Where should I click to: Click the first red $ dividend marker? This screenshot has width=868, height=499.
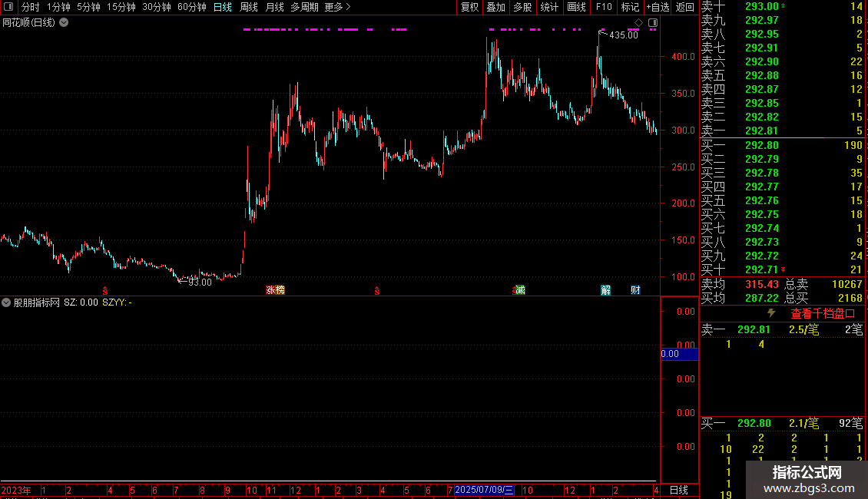click(x=104, y=291)
